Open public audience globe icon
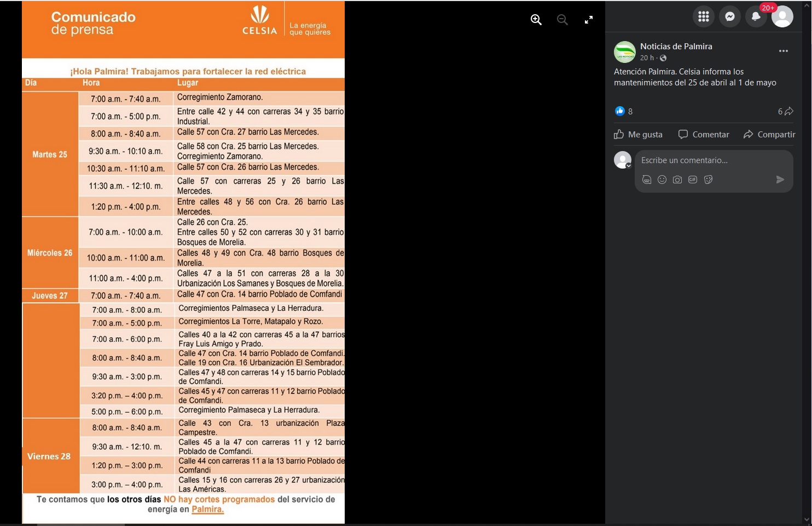 click(663, 58)
